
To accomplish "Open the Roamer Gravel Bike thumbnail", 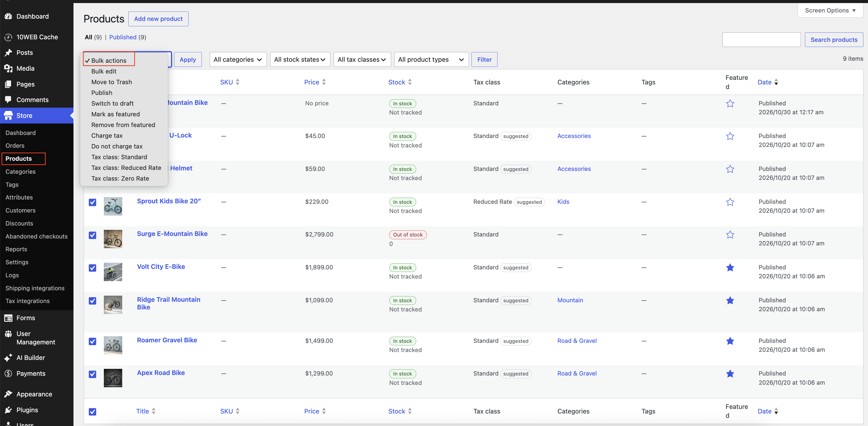I will 113,345.
